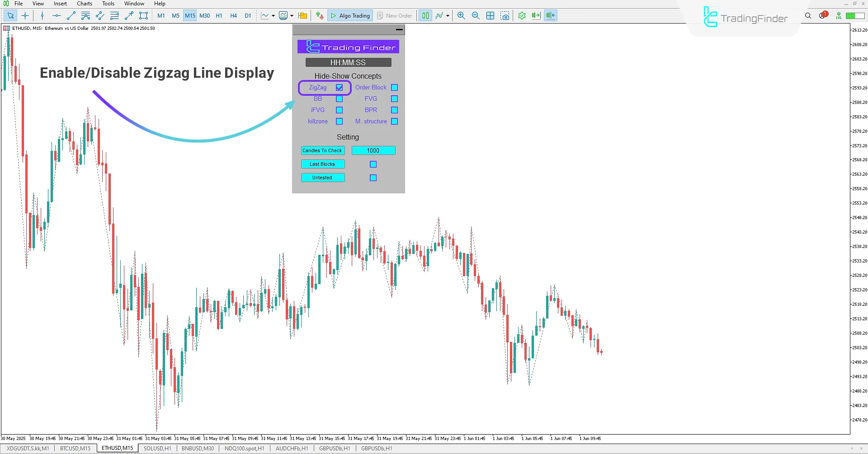This screenshot has width=868, height=454.
Task: Tick the FVG concept checkbox
Action: [x=394, y=99]
